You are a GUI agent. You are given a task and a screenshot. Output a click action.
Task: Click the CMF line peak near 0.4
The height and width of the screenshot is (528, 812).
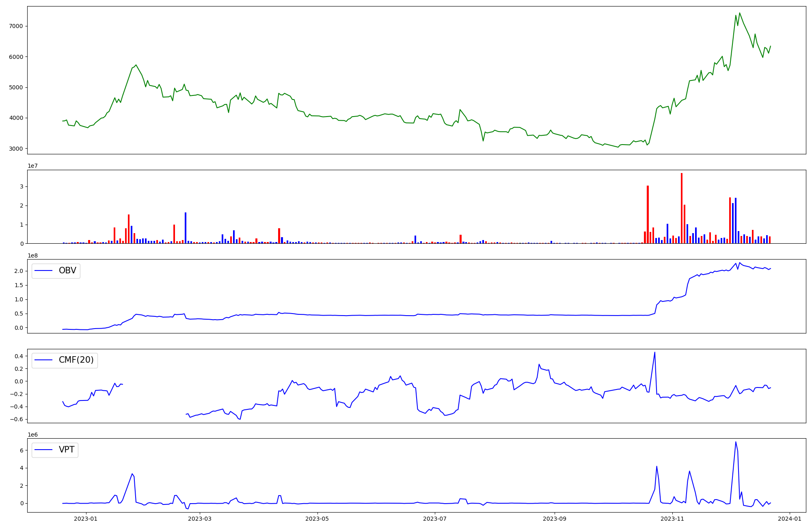[654, 352]
